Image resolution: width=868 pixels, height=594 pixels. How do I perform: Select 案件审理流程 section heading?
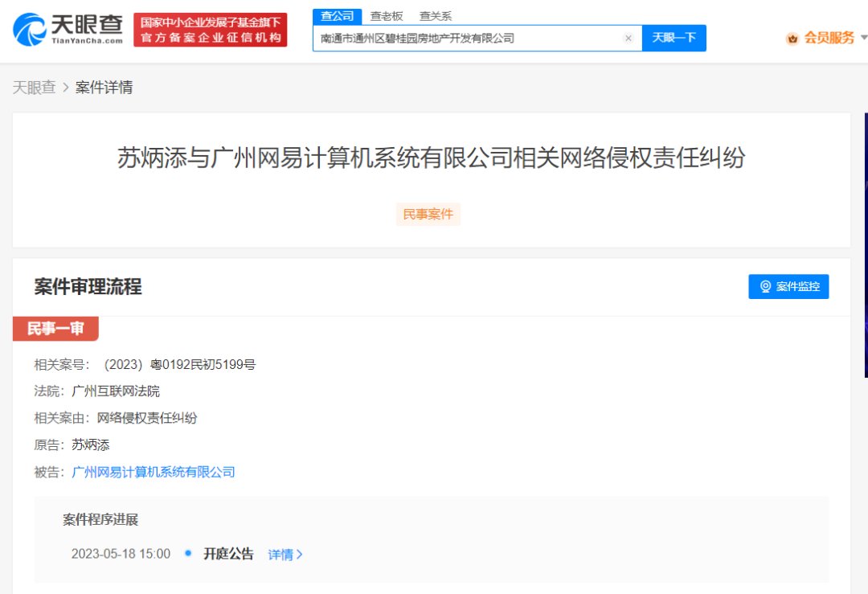pos(88,287)
